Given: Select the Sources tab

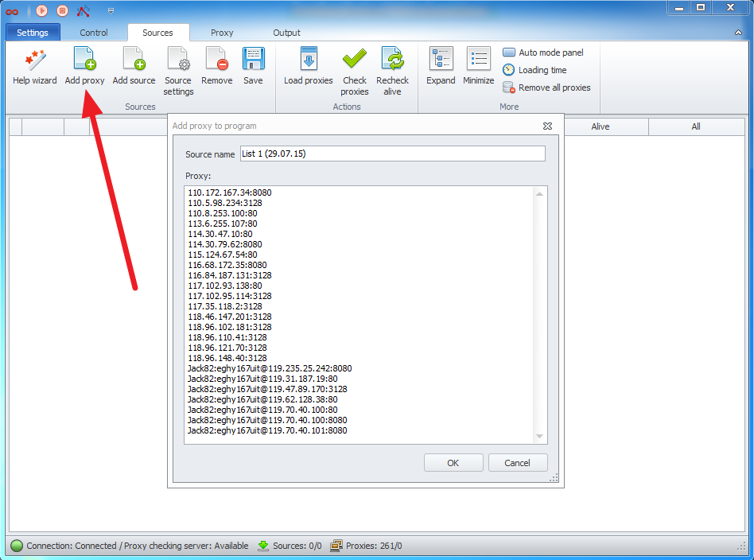Looking at the screenshot, I should coord(157,33).
